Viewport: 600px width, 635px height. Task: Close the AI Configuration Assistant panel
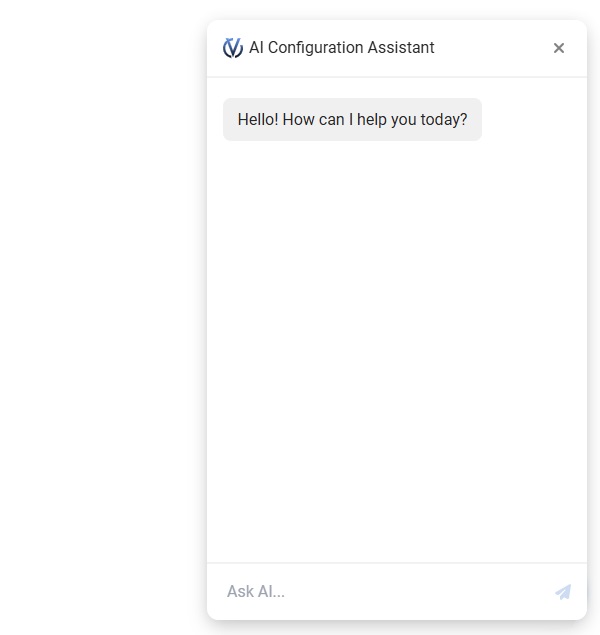(559, 48)
